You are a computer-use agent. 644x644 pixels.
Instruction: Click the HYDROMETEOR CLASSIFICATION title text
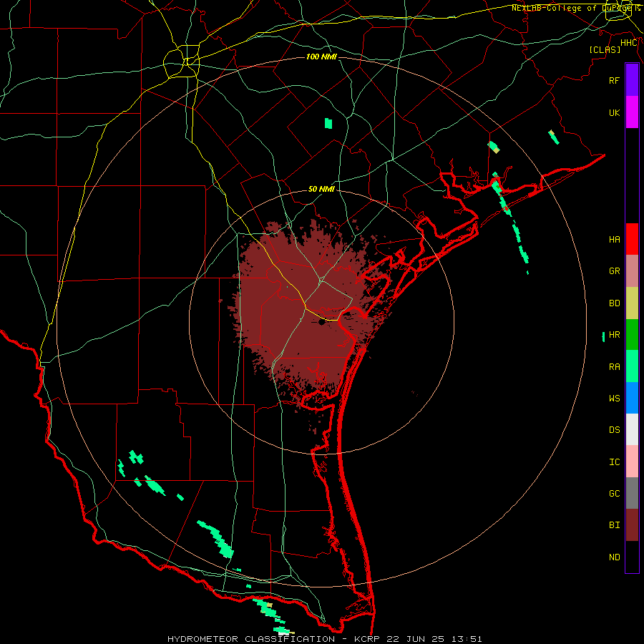tap(251, 639)
